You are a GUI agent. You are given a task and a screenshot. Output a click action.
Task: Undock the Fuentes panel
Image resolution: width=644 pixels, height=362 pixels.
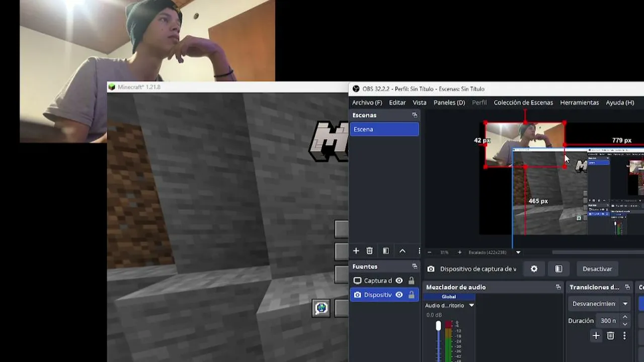pyautogui.click(x=415, y=266)
